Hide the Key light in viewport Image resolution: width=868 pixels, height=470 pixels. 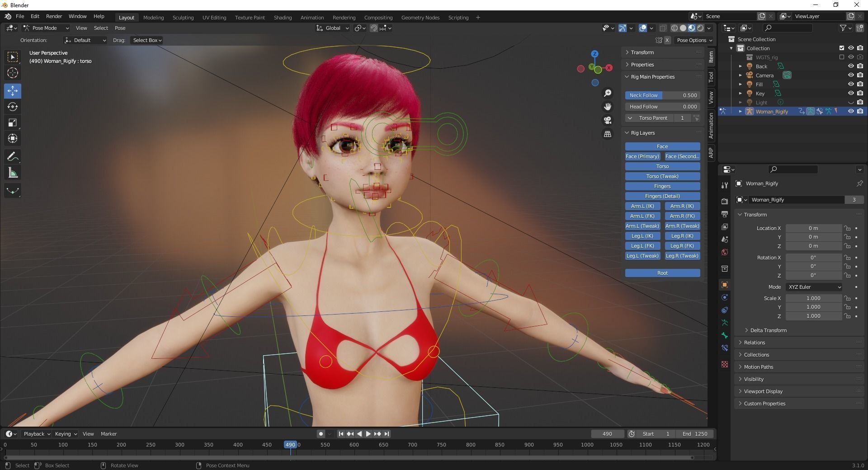coord(850,93)
